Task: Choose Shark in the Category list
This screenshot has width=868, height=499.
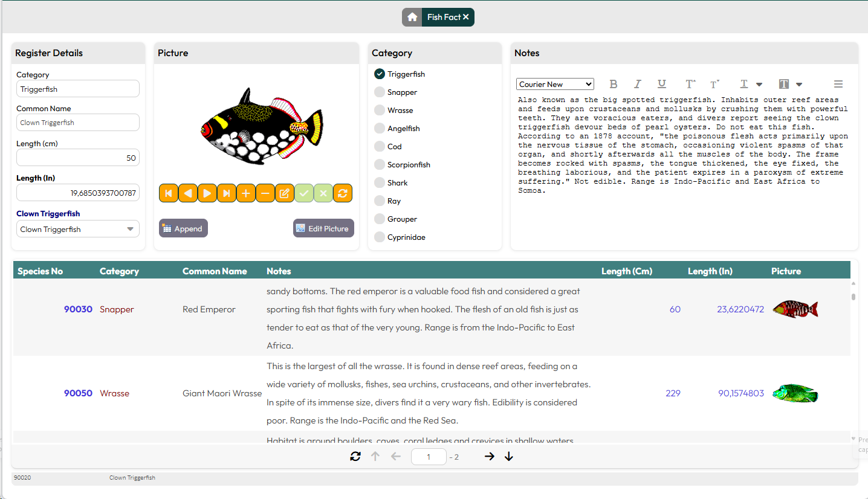Action: pyautogui.click(x=380, y=183)
